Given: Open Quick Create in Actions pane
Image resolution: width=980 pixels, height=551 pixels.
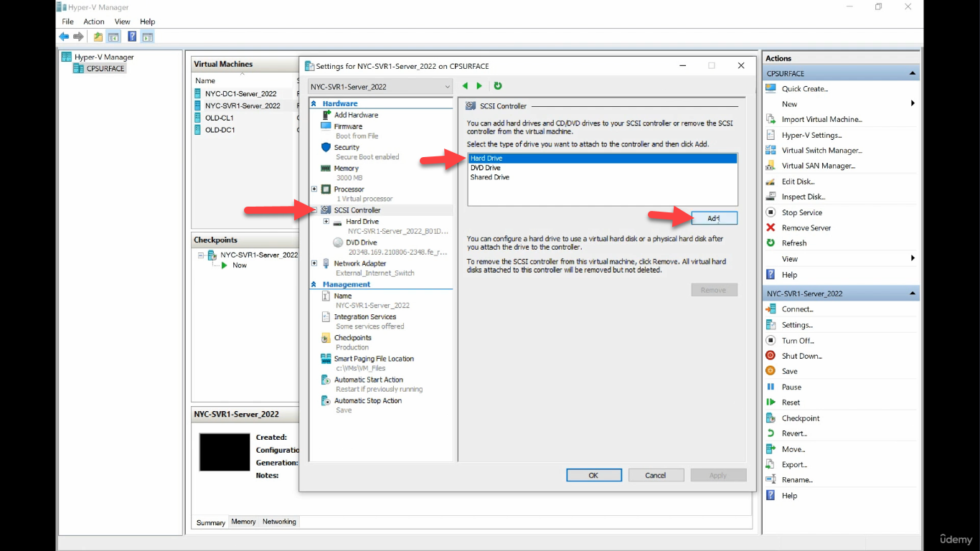Looking at the screenshot, I should point(805,89).
